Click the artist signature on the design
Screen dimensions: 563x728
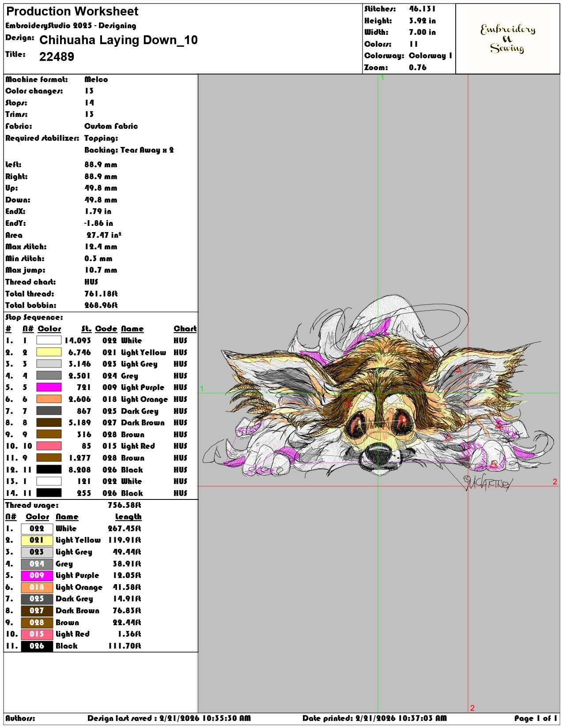click(488, 483)
